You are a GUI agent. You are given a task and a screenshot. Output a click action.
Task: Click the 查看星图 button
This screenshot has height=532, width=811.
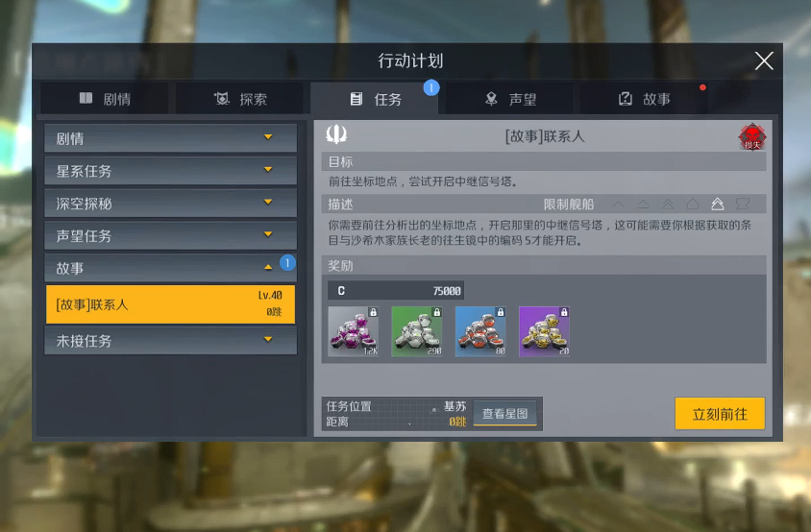point(504,414)
